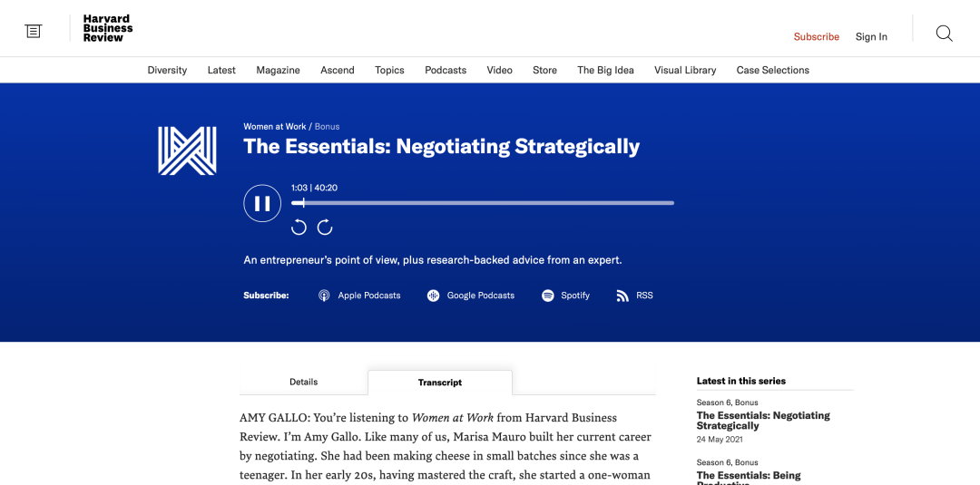Screen dimensions: 980x485
Task: Click the Google Podcasts icon
Action: tap(434, 296)
